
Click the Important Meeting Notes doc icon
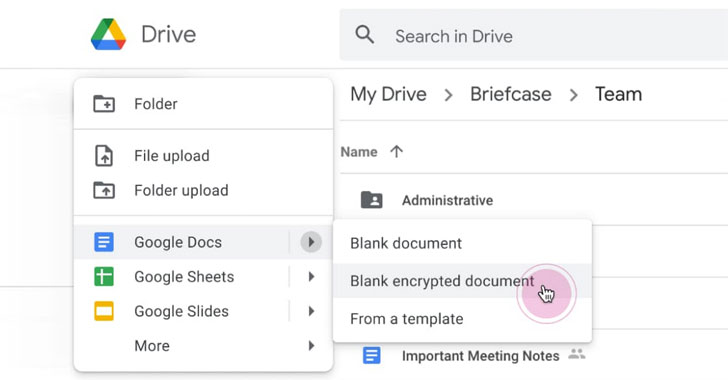(371, 355)
